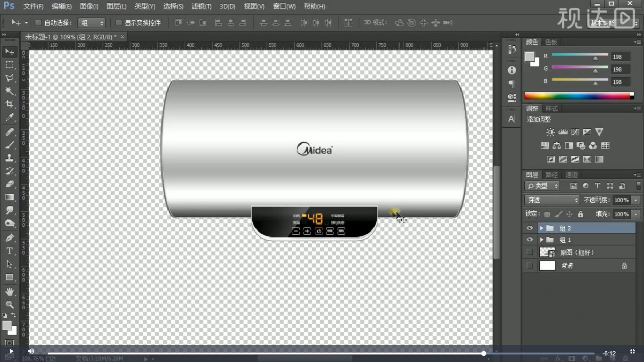Open the 滤镜(T) menu

(201, 6)
